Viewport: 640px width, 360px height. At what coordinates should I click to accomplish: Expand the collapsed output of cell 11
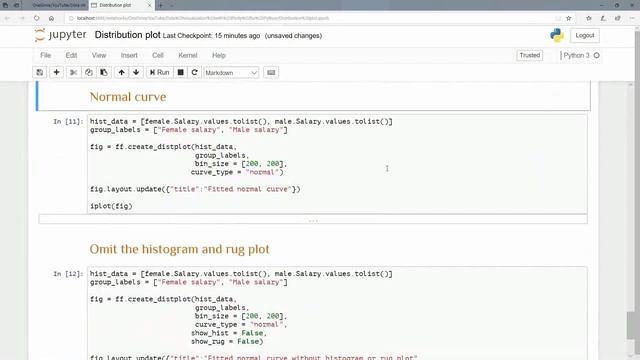313,220
